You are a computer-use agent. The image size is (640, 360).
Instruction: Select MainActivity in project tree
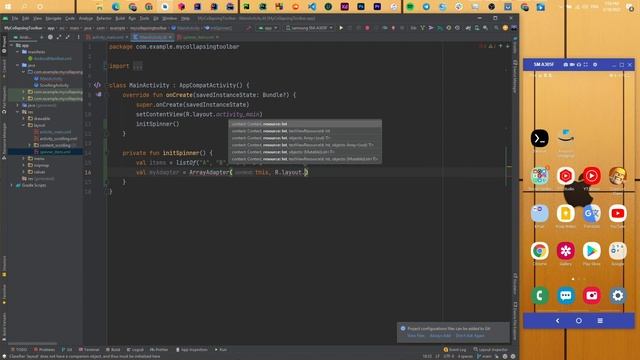pos(49,78)
